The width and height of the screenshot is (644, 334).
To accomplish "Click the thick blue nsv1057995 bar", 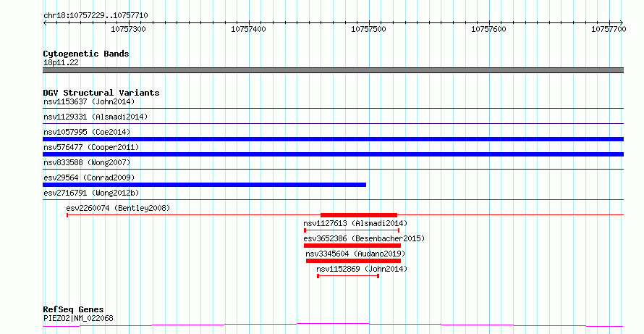I will click(333, 139).
